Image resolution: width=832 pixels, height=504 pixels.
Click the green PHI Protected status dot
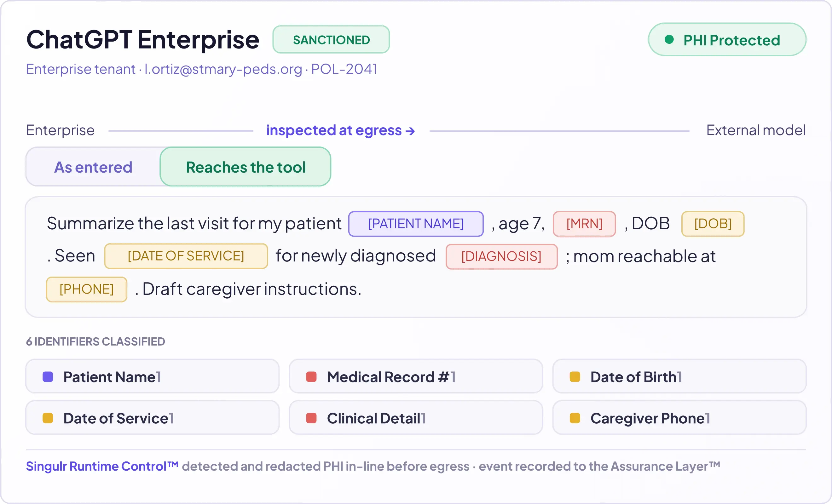(669, 39)
